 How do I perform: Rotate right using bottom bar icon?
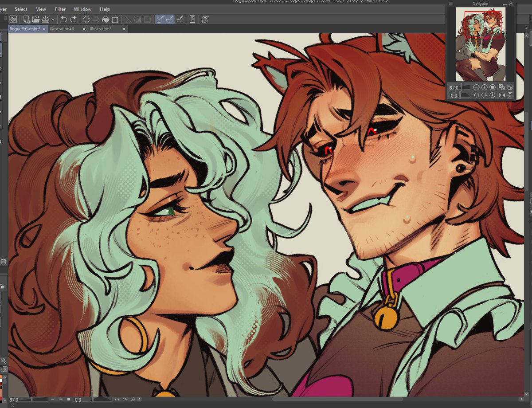coord(125,400)
